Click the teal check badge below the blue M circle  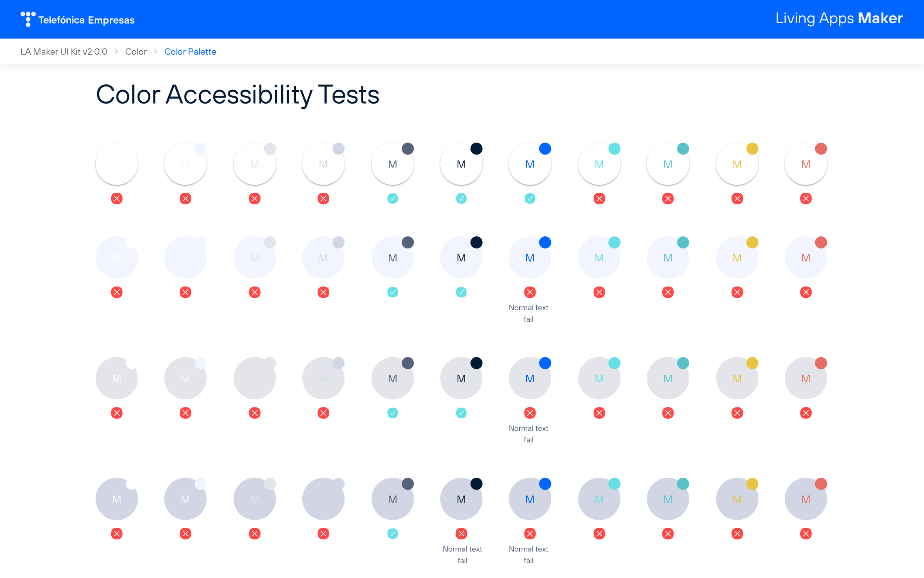(530, 199)
